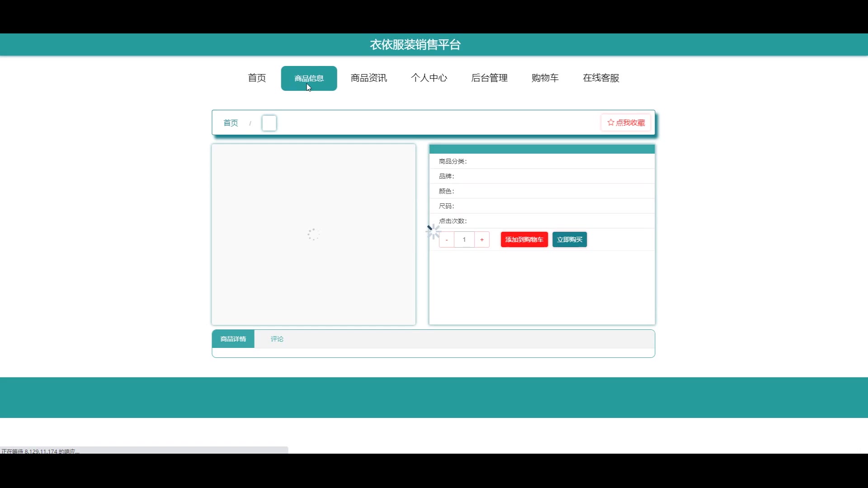Open the 购物车 navigation item

pyautogui.click(x=545, y=78)
